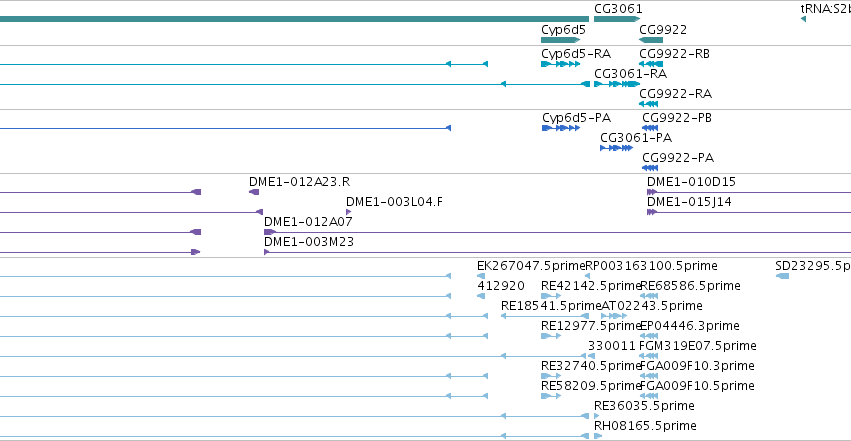The image size is (851, 441).
Task: Click the Cyp6d5 gene bar
Action: coord(561,40)
